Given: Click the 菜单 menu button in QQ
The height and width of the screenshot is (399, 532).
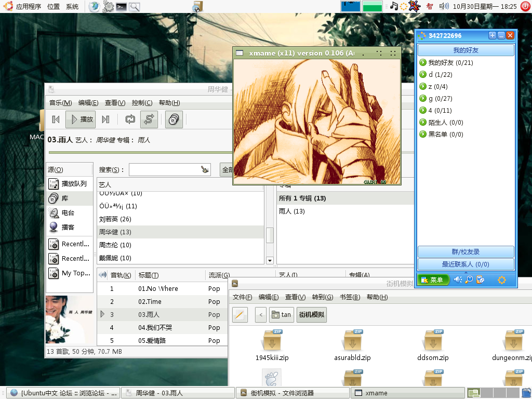Looking at the screenshot, I should click(433, 280).
